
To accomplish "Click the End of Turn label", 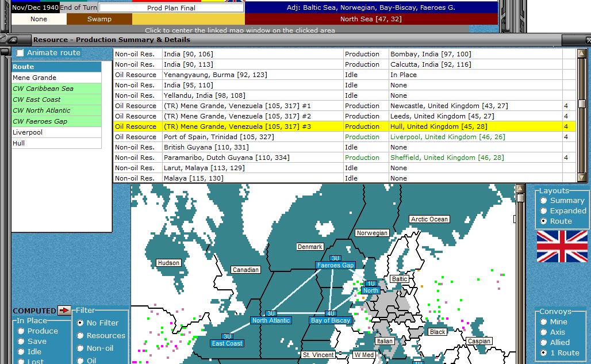I will pyautogui.click(x=78, y=7).
